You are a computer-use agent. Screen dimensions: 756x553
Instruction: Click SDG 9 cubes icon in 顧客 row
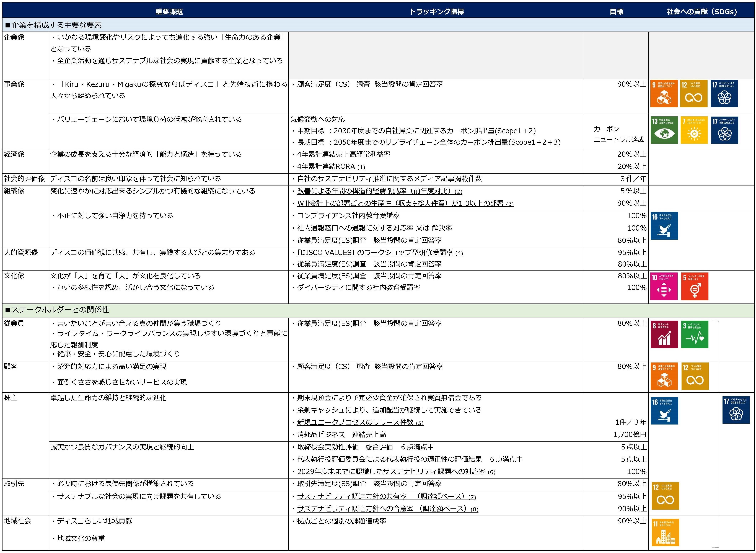click(x=664, y=376)
